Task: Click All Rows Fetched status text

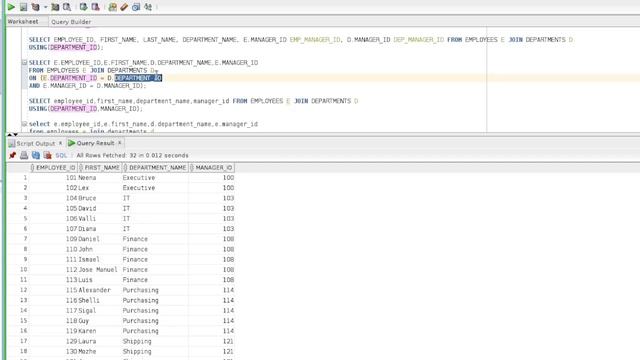Action: coord(132,156)
